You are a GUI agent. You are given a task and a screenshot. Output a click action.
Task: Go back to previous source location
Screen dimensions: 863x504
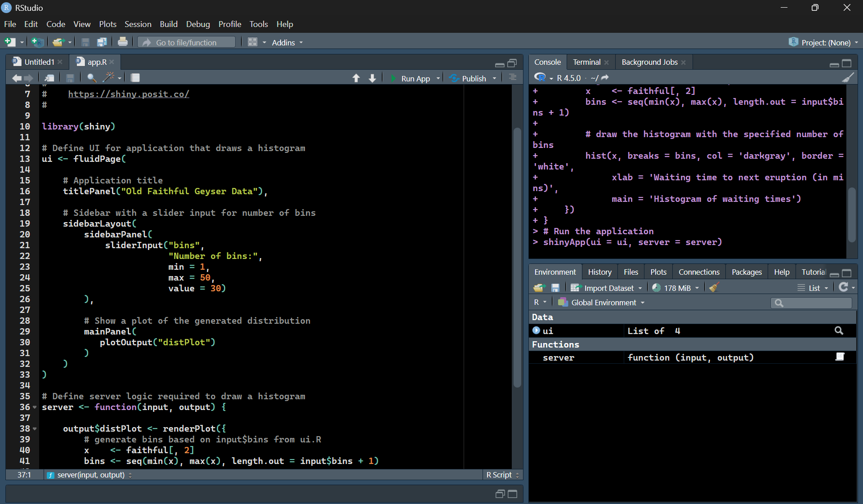[x=17, y=78]
